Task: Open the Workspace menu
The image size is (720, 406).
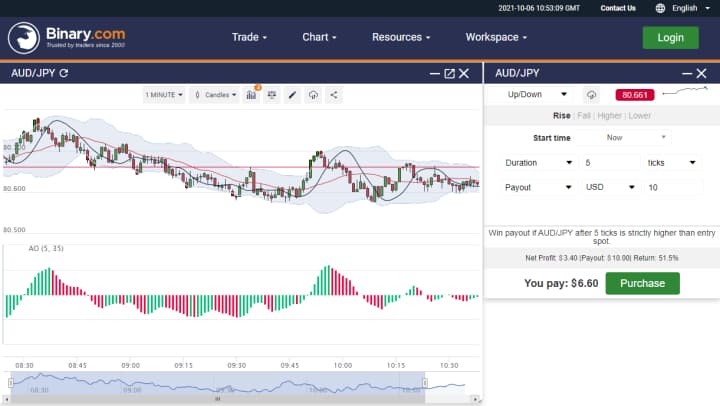Action: pos(496,37)
